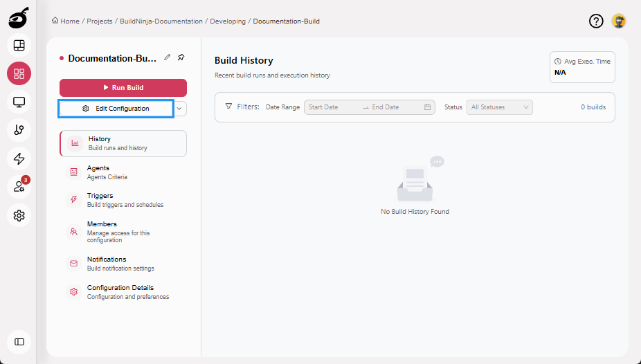The height and width of the screenshot is (364, 641).
Task: Select the Members menu item
Action: coord(123,232)
